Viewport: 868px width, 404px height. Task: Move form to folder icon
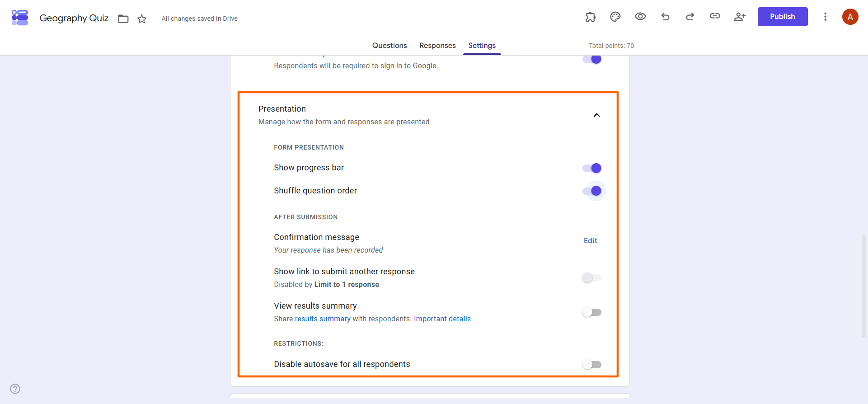(123, 19)
